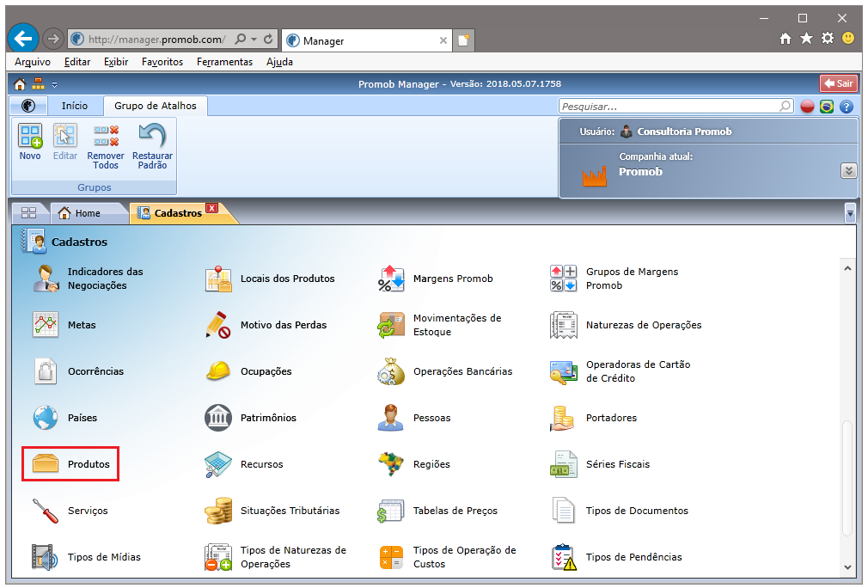Image resolution: width=868 pixels, height=588 pixels.
Task: Open Indicadores das Negociações icon
Action: [x=46, y=279]
